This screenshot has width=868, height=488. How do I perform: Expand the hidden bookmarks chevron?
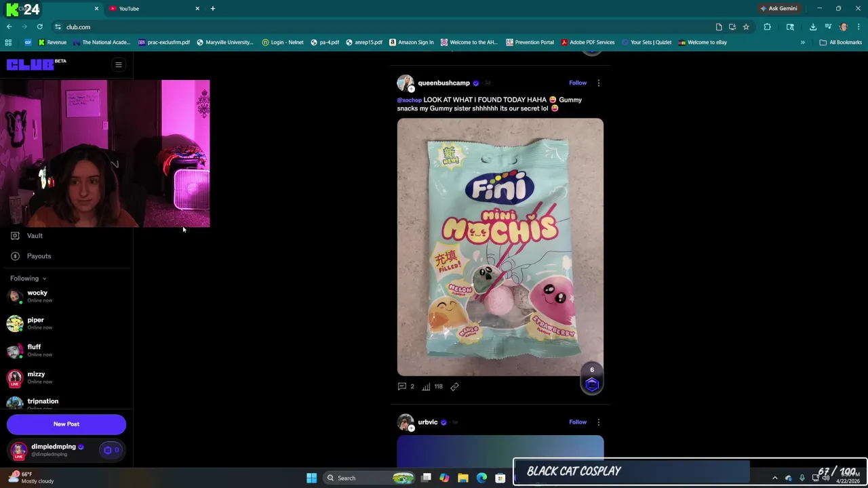pos(803,43)
